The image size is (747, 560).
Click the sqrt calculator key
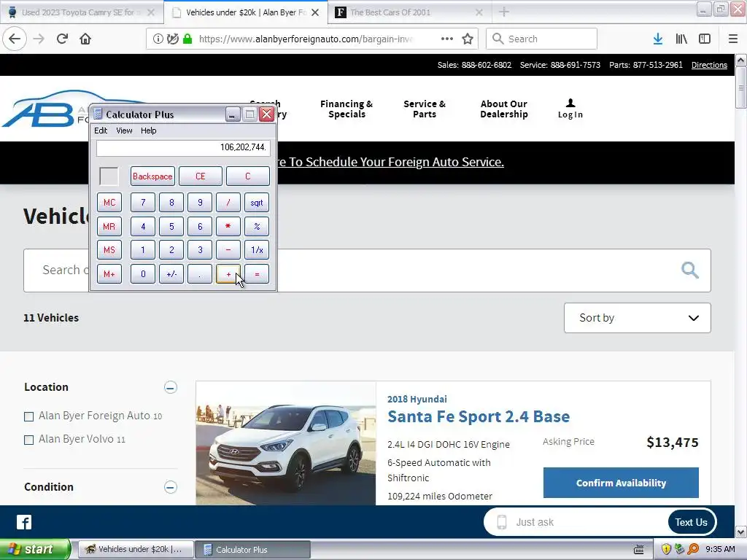pos(257,203)
